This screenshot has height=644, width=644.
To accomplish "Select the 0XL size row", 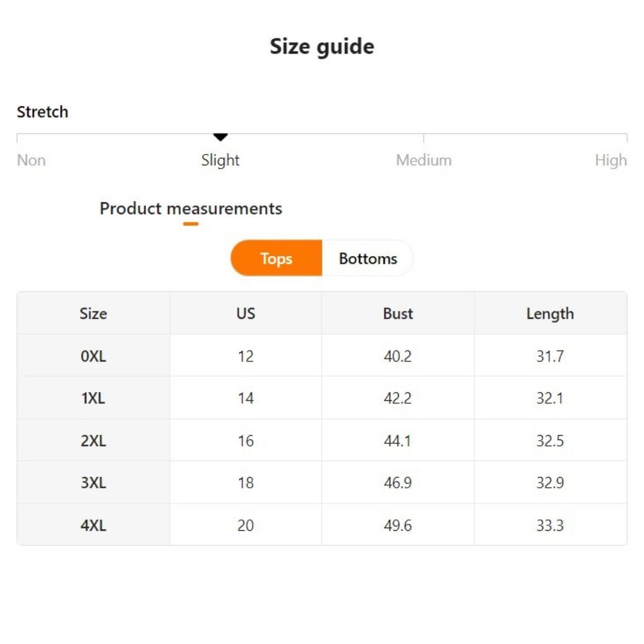I will click(93, 356).
